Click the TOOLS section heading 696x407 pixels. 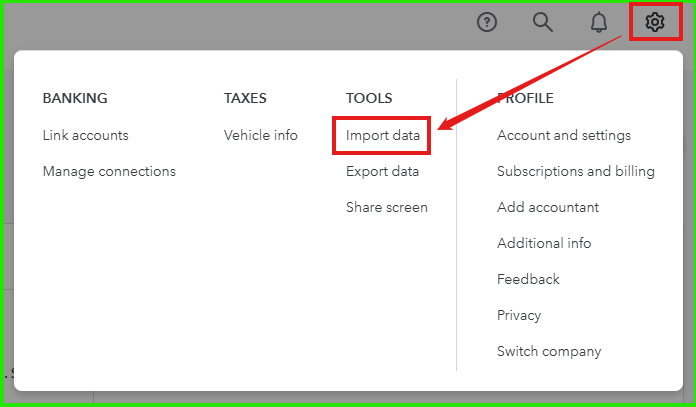pos(369,98)
